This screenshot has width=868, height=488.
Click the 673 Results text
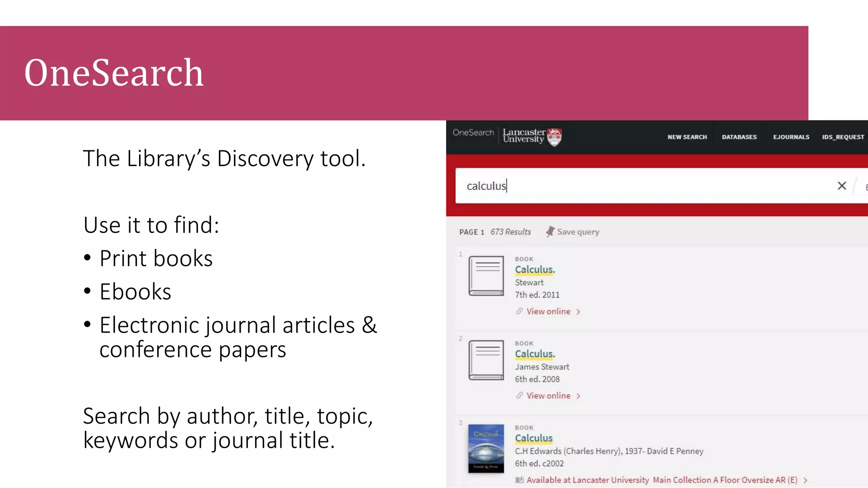(x=511, y=232)
